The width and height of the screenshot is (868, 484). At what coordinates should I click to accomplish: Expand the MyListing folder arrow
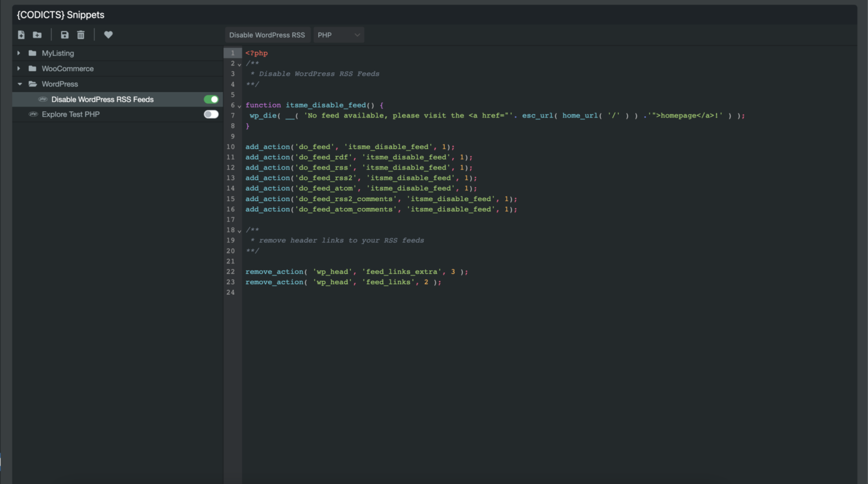(19, 53)
